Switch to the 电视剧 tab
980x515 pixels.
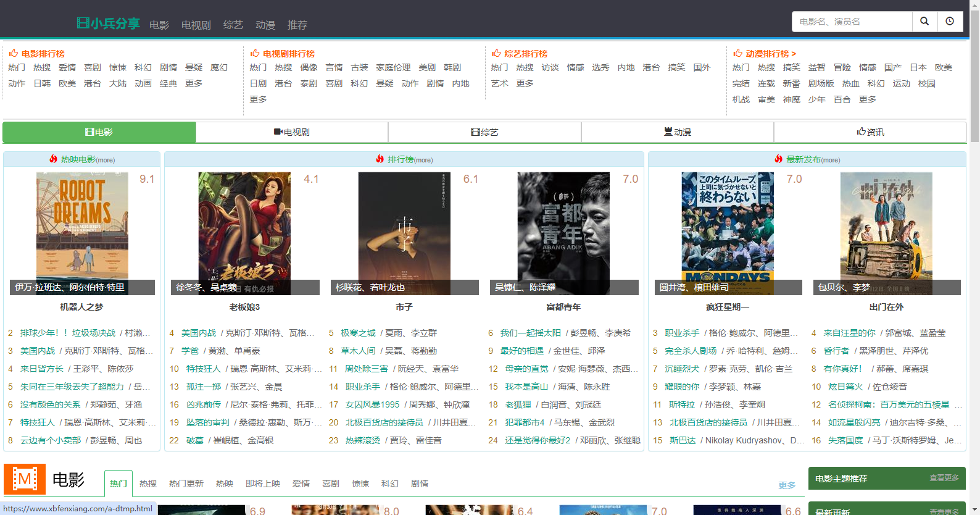point(292,132)
